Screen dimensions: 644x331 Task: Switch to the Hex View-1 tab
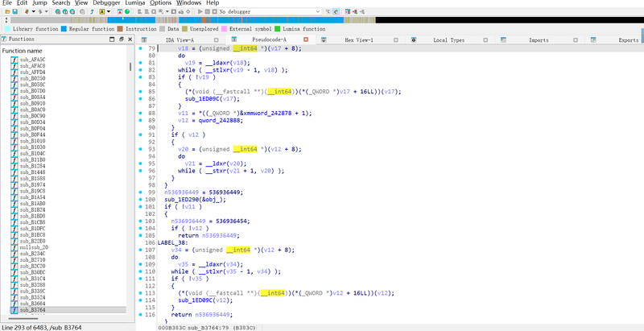(359, 39)
